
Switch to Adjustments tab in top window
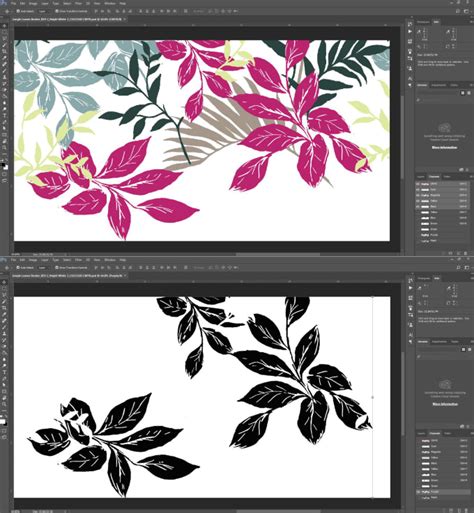(439, 85)
